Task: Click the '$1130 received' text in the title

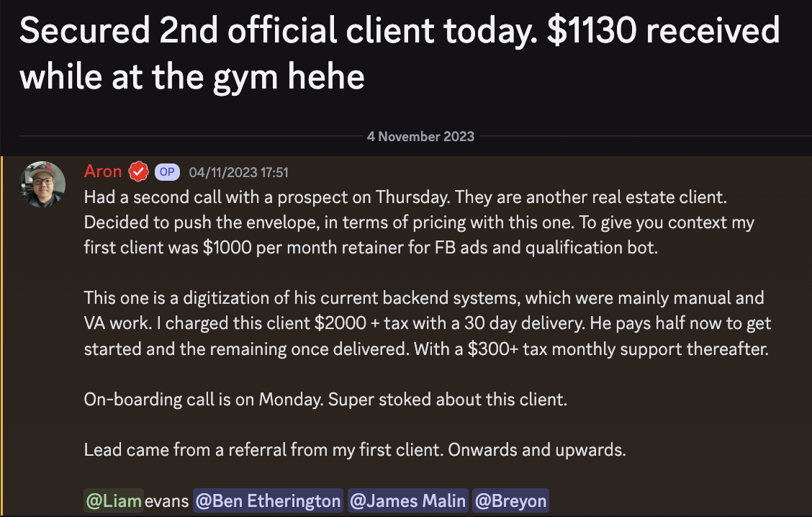Action: [x=664, y=30]
